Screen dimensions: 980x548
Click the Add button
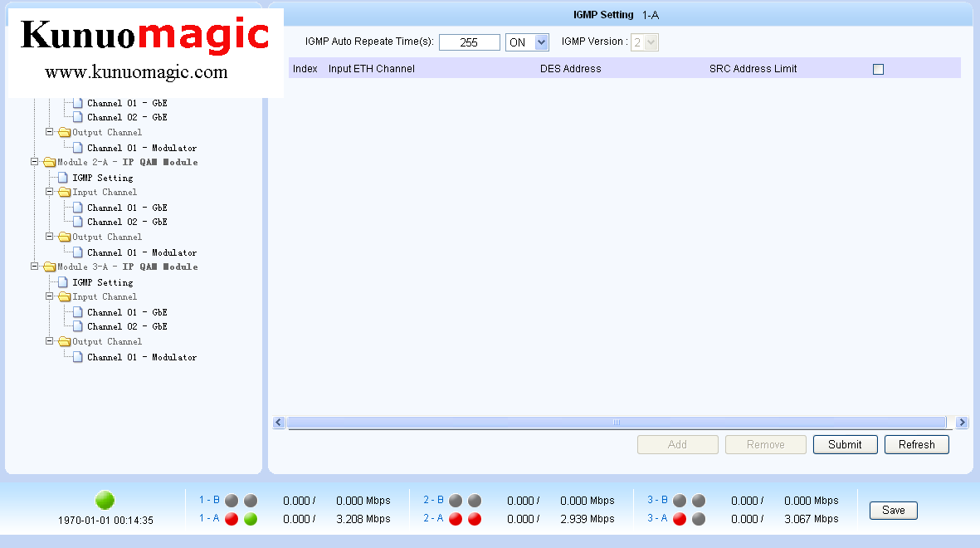677,445
